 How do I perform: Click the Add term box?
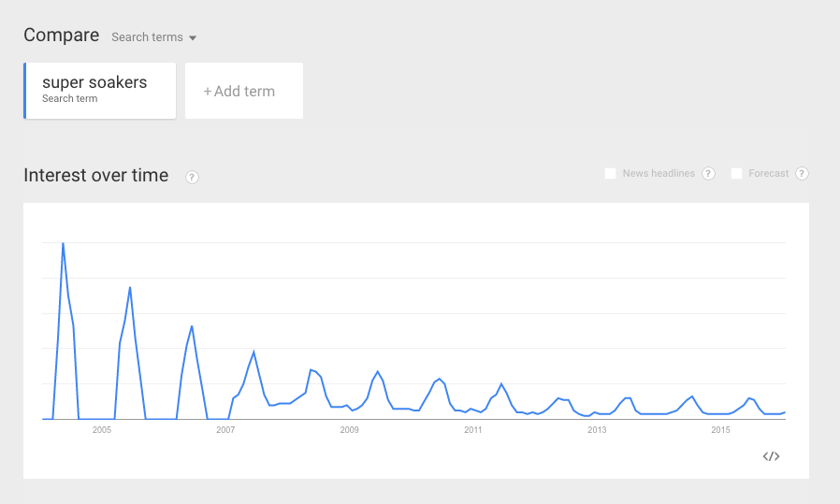tap(244, 91)
